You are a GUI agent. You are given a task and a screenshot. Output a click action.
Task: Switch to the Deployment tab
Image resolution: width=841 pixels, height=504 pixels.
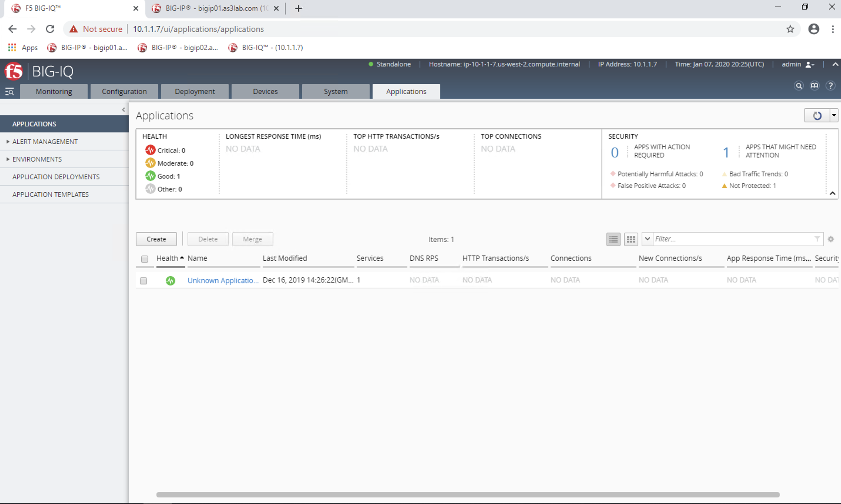click(x=195, y=92)
